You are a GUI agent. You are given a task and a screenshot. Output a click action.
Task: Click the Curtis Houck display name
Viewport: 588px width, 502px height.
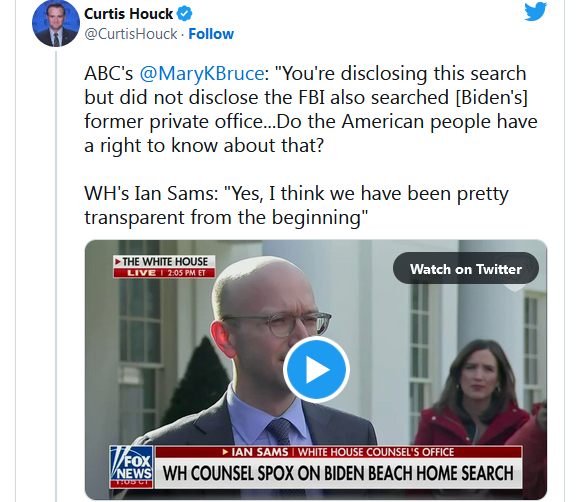tap(128, 14)
